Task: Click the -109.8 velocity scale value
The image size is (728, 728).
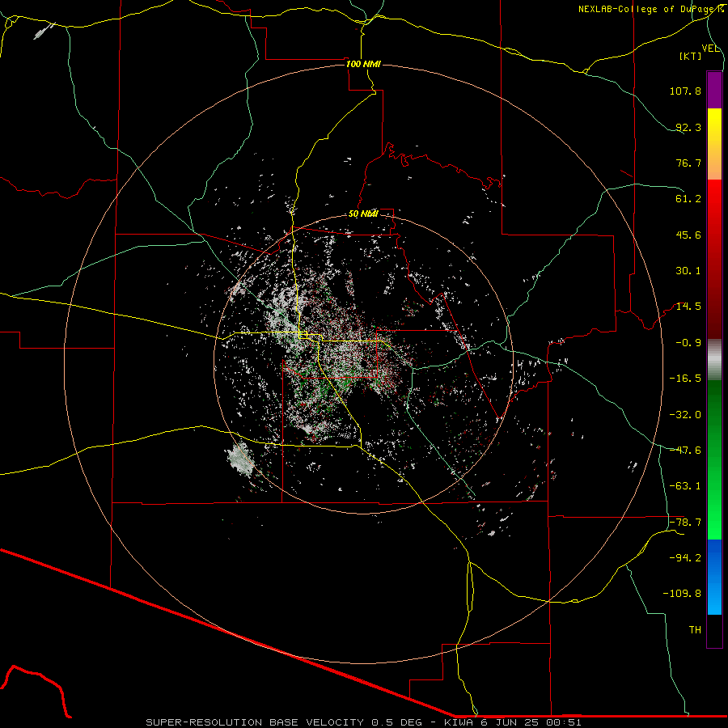Action: pyautogui.click(x=682, y=594)
